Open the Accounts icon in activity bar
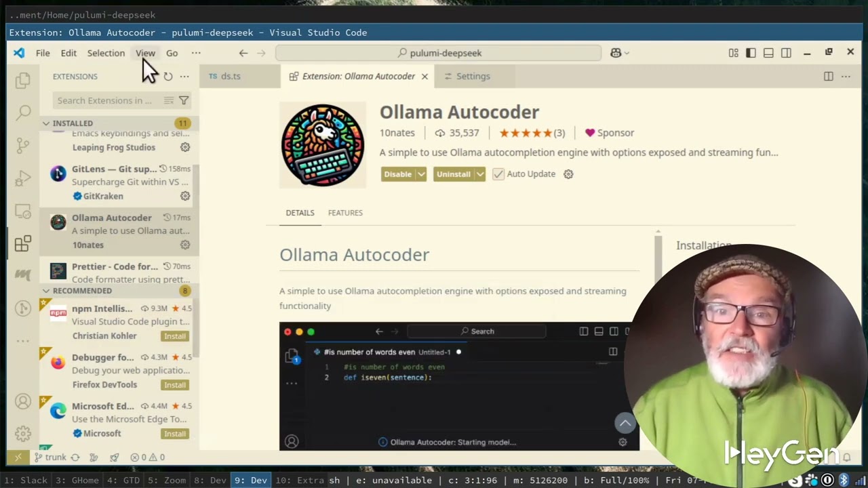 point(23,401)
